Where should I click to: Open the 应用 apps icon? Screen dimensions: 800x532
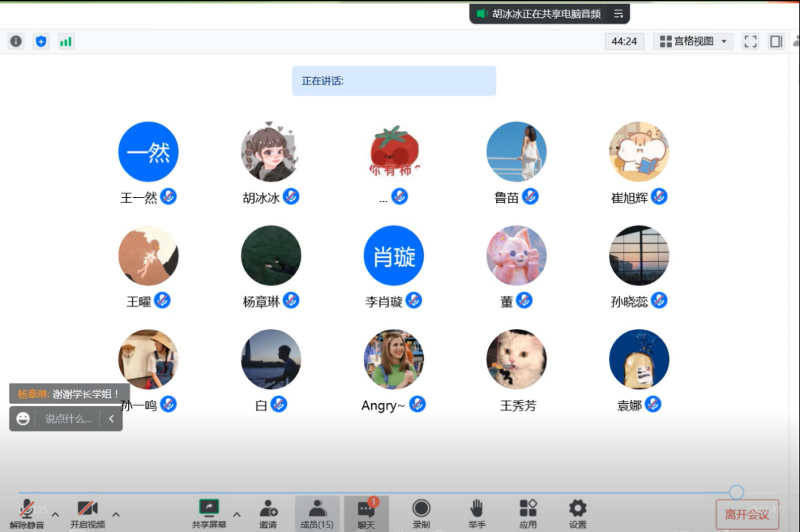pyautogui.click(x=527, y=513)
